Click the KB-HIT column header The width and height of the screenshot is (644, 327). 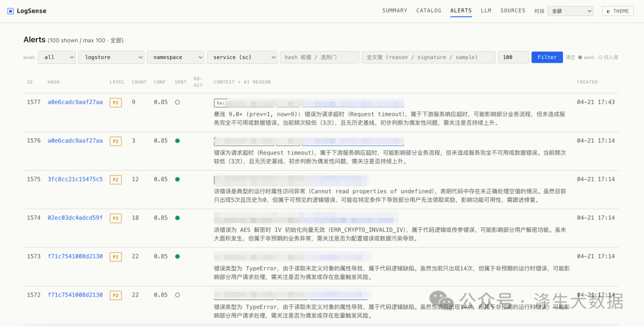199,82
